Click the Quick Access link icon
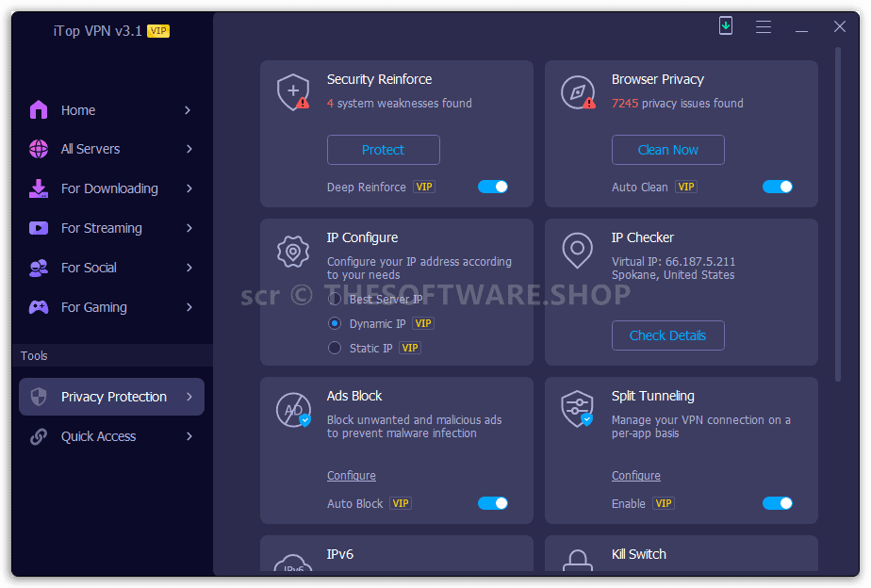Screen dimensions: 871x588 (x=39, y=436)
